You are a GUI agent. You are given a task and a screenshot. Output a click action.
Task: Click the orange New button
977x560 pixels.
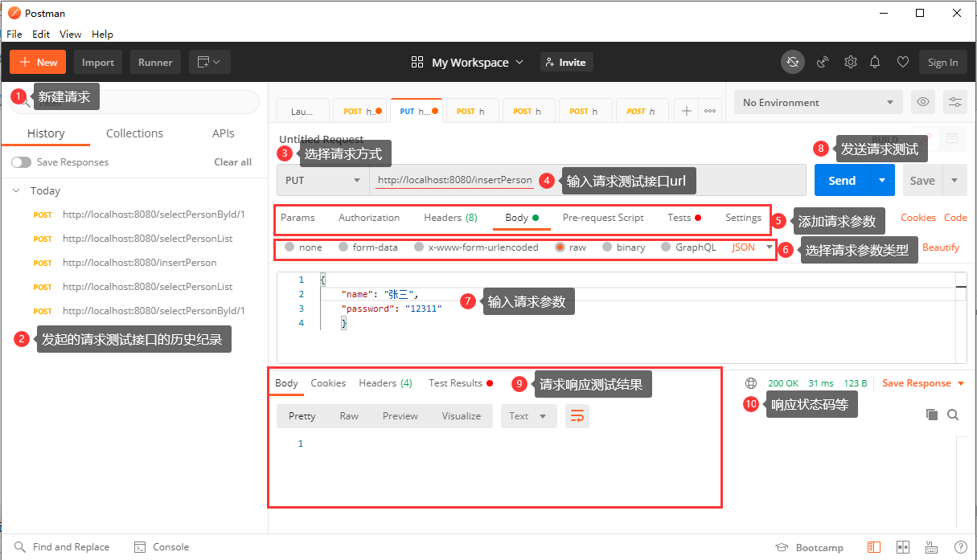(x=38, y=62)
